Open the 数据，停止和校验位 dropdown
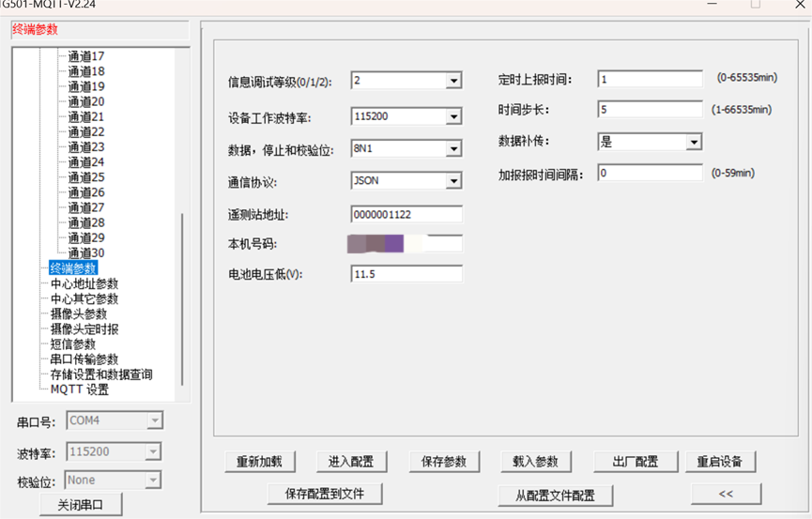812x519 pixels. pos(453,149)
